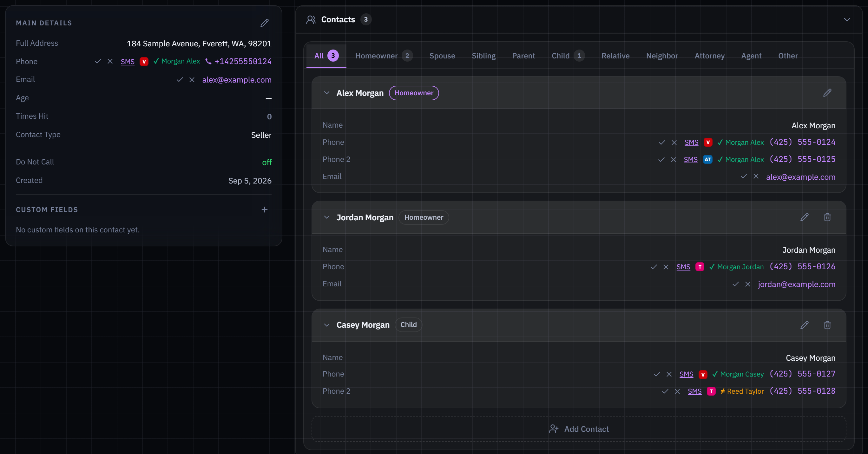The width and height of the screenshot is (868, 454).
Task: Mark Alex Morgan's Phone valid with checkmark
Action: (x=662, y=142)
